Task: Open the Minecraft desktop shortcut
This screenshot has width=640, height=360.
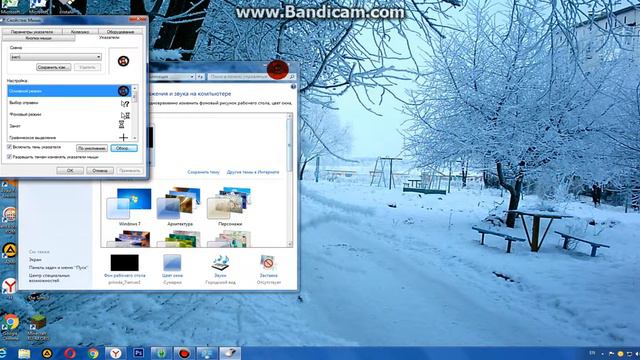Action: pyautogui.click(x=38, y=328)
